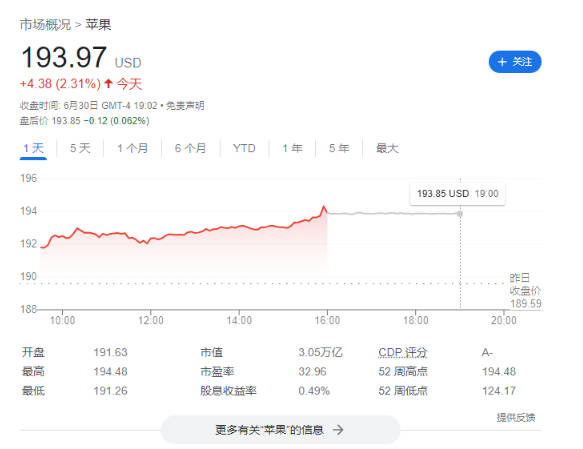Click the 昨日收盘价 189.59 label
The height and width of the screenshot is (449, 583).
[x=525, y=291]
